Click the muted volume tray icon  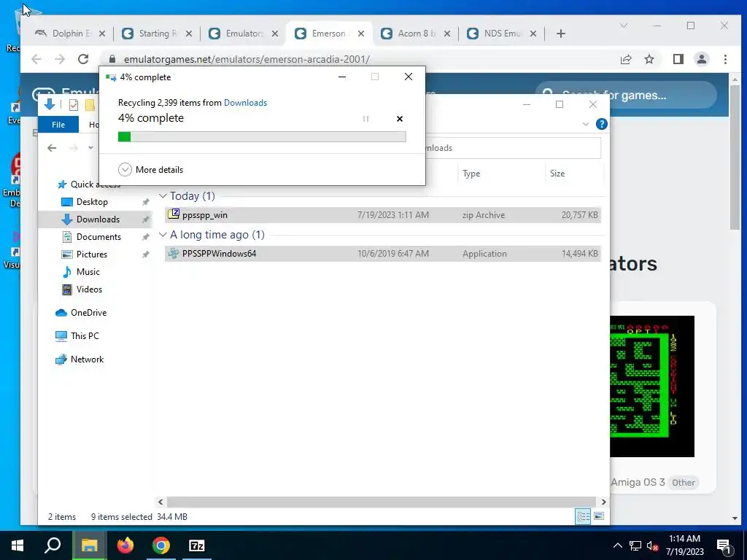[x=653, y=545]
